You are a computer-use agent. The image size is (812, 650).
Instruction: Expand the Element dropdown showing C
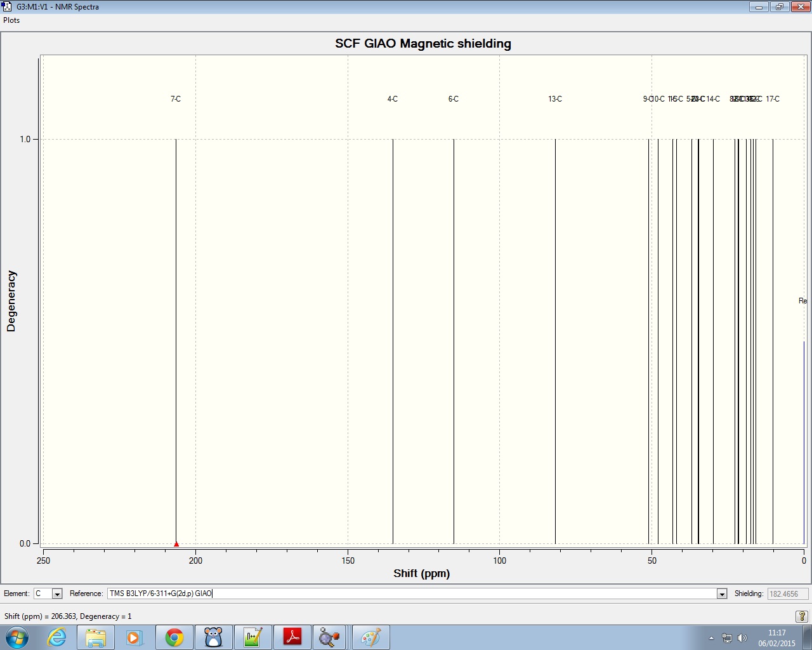(57, 594)
